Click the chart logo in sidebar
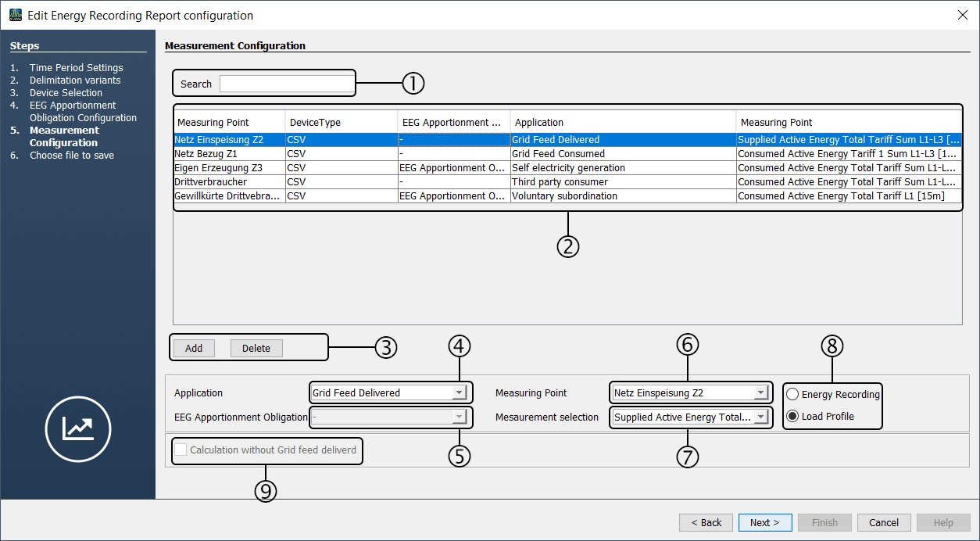Viewport: 980px width, 541px height. click(x=78, y=428)
